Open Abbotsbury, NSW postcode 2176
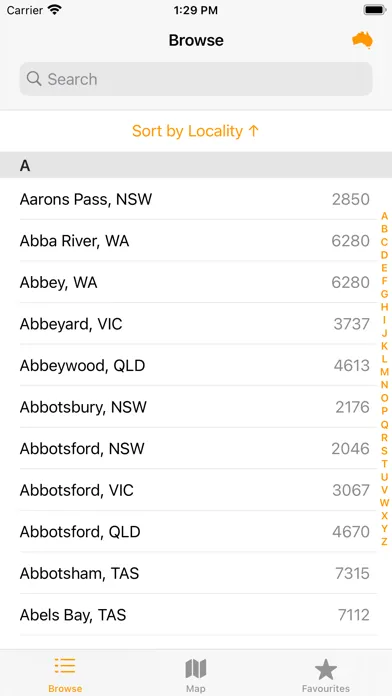 196,407
